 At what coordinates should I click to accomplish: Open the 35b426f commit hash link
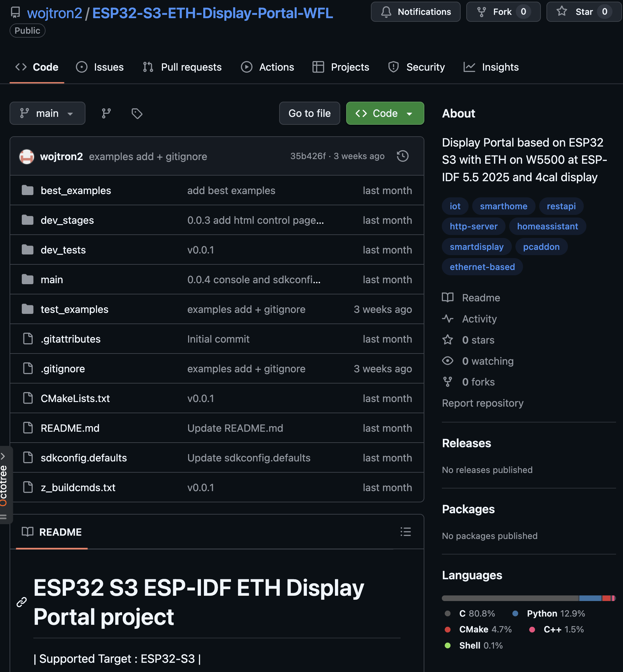(308, 156)
